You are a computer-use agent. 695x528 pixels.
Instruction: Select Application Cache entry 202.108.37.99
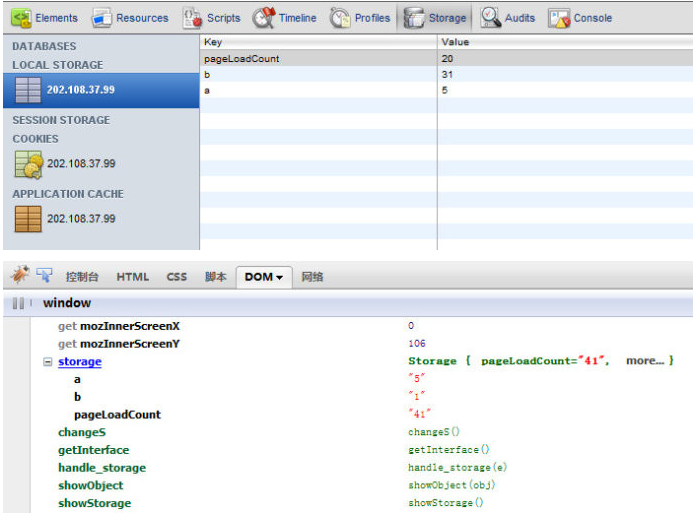[x=81, y=219]
